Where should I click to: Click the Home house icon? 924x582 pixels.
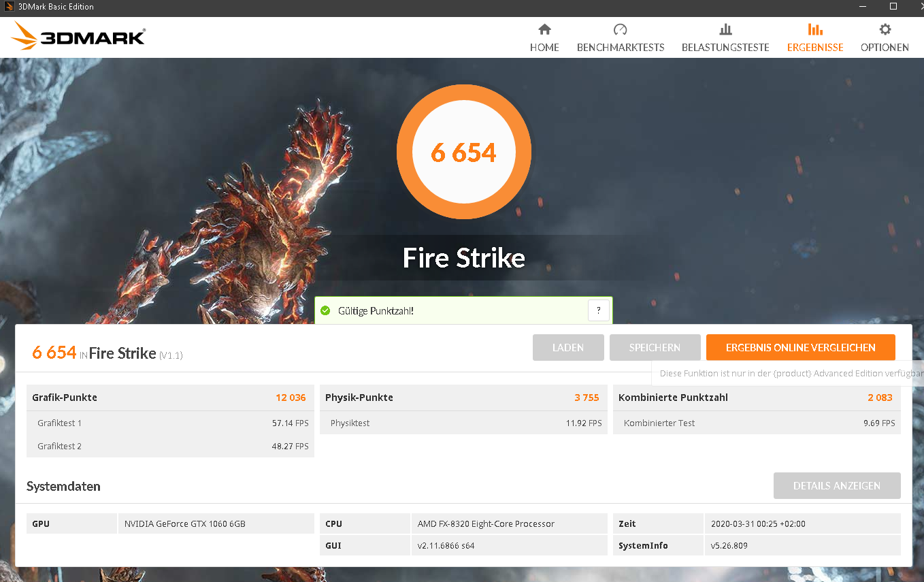544,29
